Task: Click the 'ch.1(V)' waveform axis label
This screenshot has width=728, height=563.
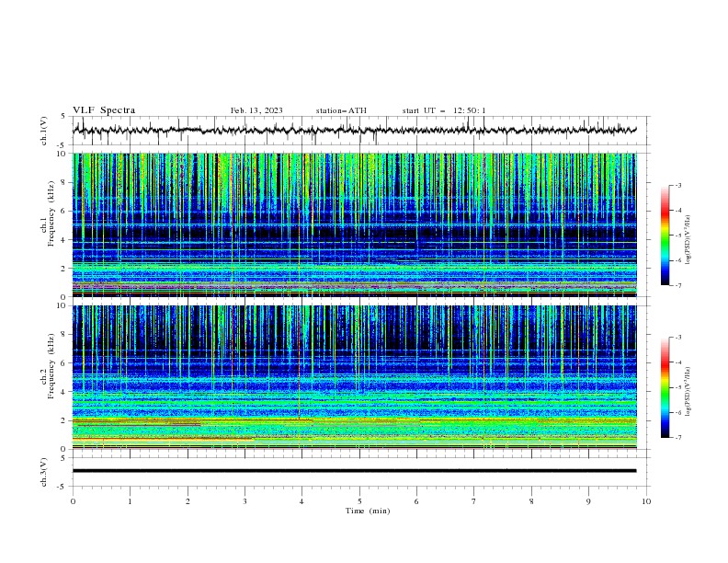Action: pos(44,131)
